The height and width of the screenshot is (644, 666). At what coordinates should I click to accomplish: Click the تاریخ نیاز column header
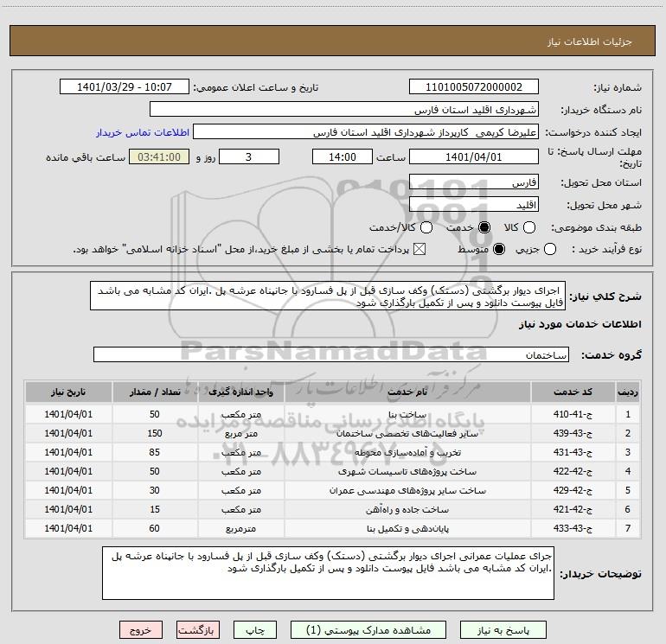(x=68, y=392)
